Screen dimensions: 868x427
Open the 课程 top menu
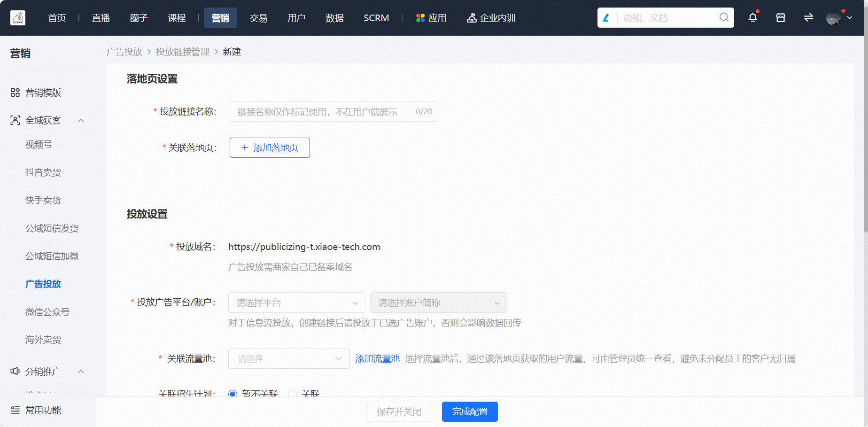coord(177,18)
